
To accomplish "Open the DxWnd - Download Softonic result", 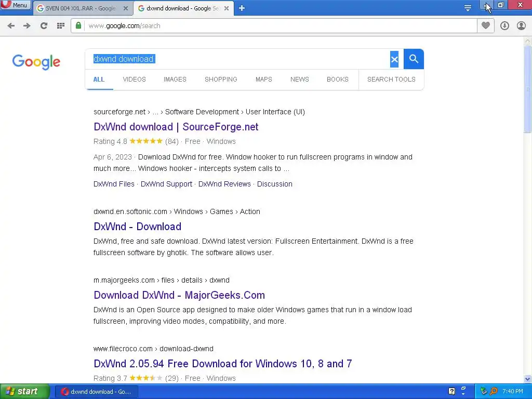I will coord(137,227).
